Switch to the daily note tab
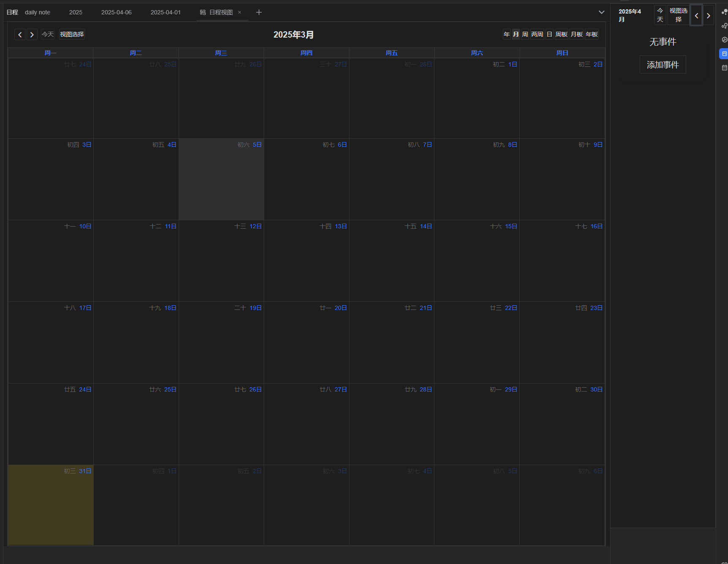The image size is (728, 564). 37,12
